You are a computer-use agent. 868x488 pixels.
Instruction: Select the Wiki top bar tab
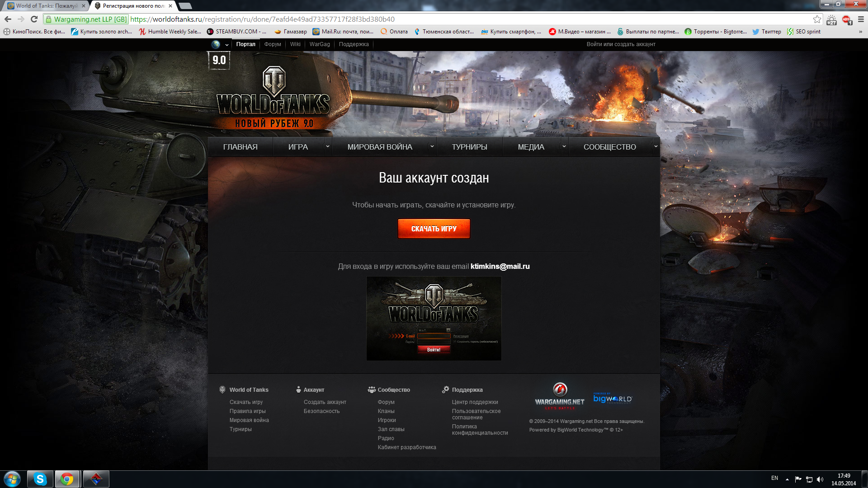(x=295, y=44)
